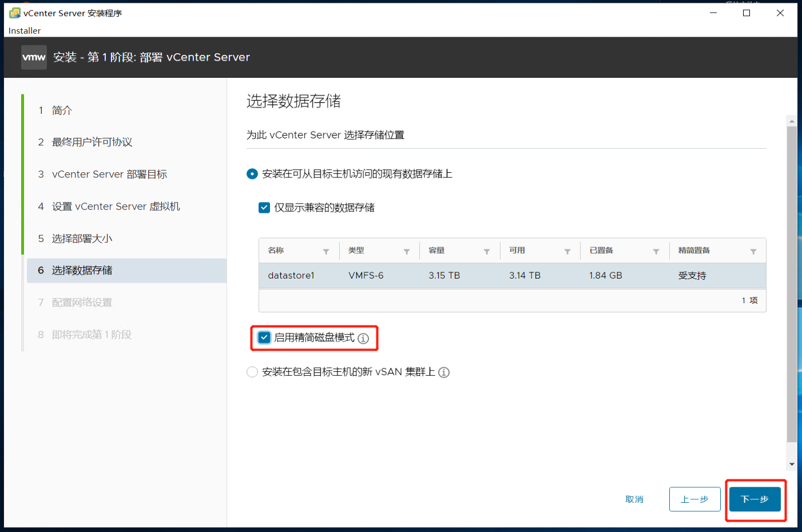Disable 启用精简磁盘模式
Image resolution: width=802 pixels, height=532 pixels.
[264, 338]
